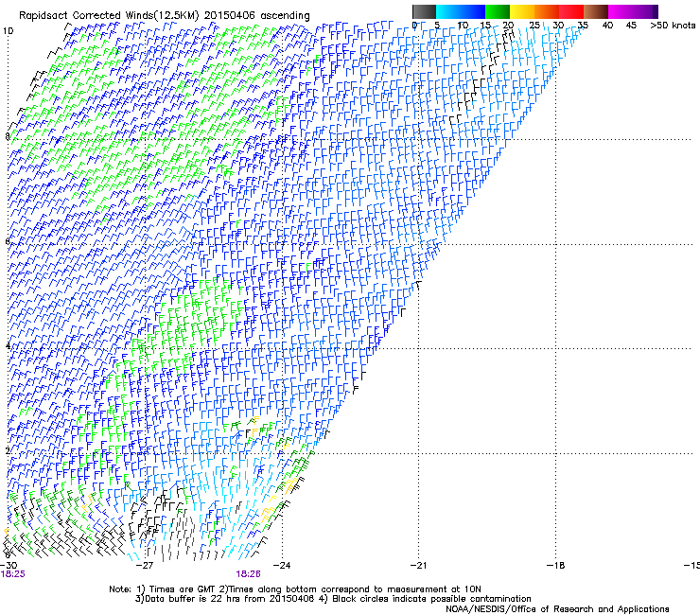The image size is (700, 615).
Task: Click the '40' legend scale label
Action: (607, 26)
